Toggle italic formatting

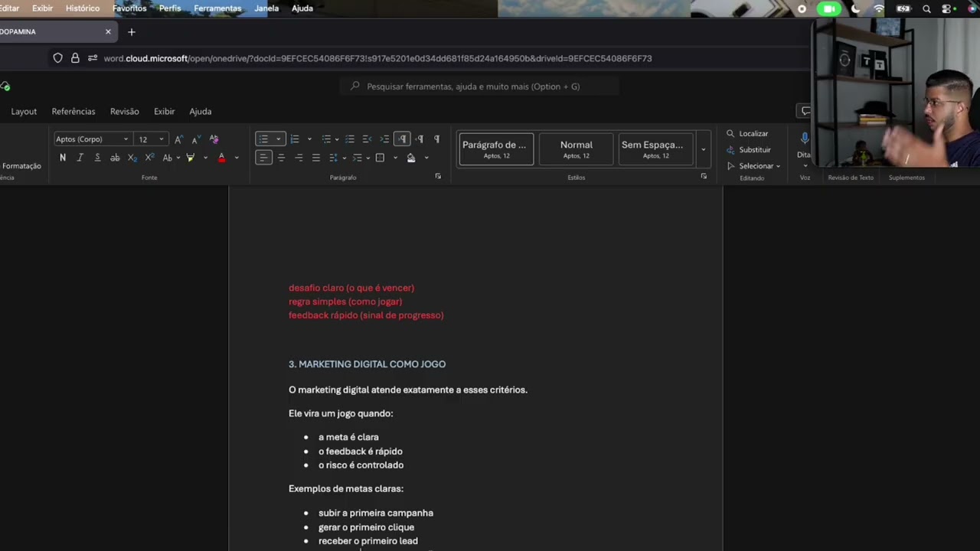pyautogui.click(x=80, y=158)
